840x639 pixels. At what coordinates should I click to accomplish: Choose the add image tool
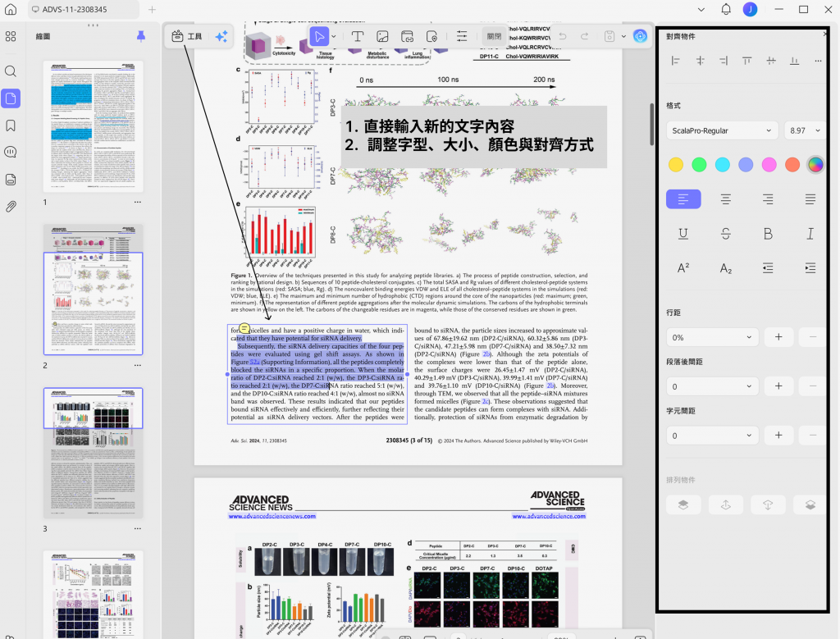click(382, 36)
